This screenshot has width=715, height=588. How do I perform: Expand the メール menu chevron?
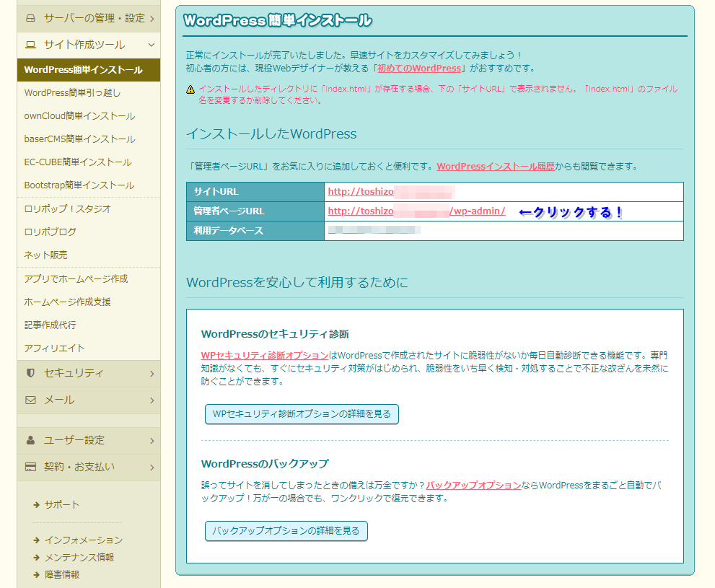click(x=152, y=400)
